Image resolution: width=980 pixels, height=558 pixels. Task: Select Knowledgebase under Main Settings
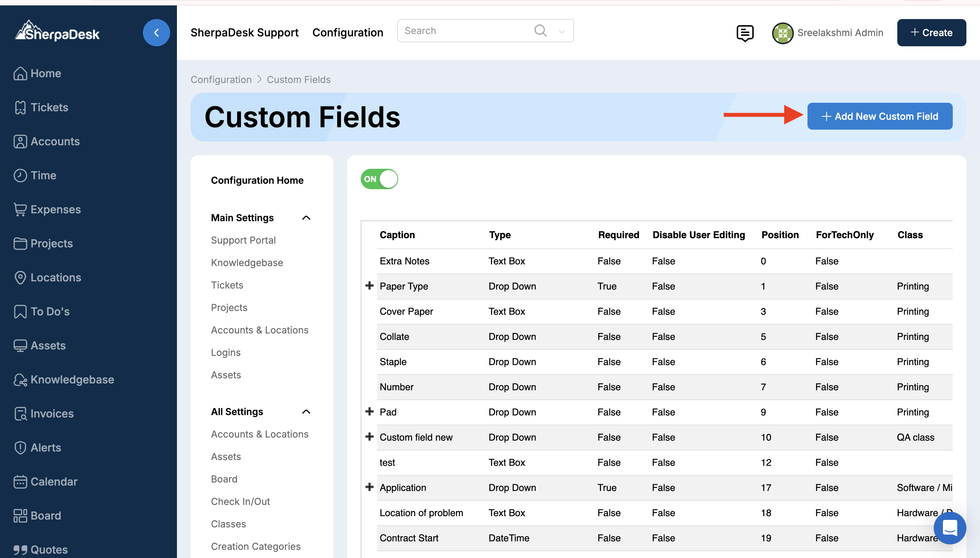click(x=247, y=263)
